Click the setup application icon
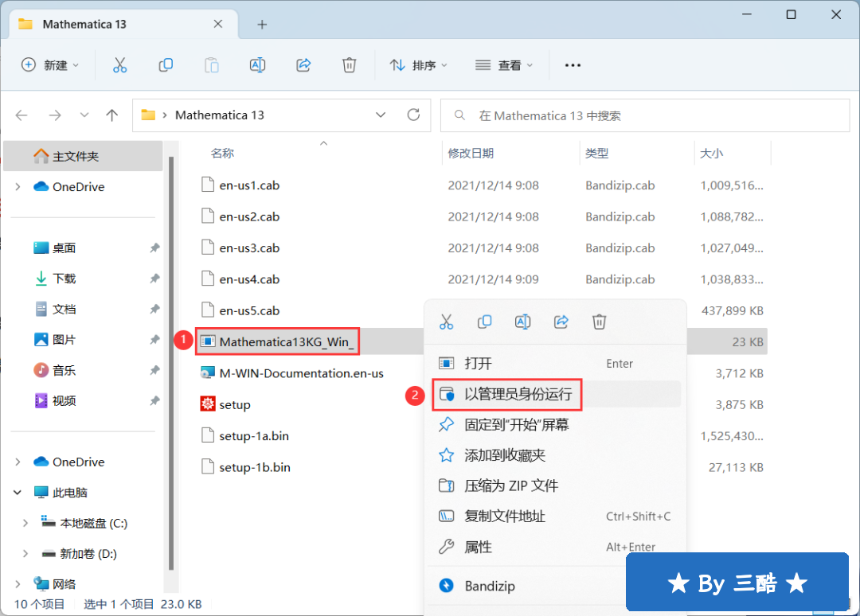This screenshot has height=616, width=860. click(x=208, y=404)
